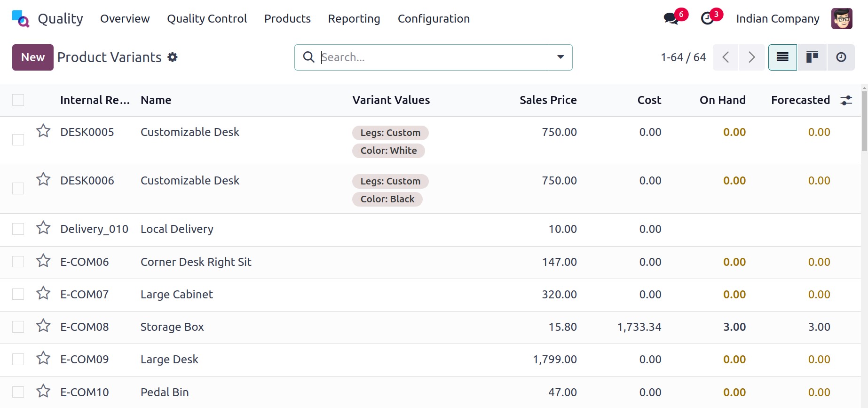Tick the select-all header checkbox
The image size is (868, 408).
coord(18,100)
